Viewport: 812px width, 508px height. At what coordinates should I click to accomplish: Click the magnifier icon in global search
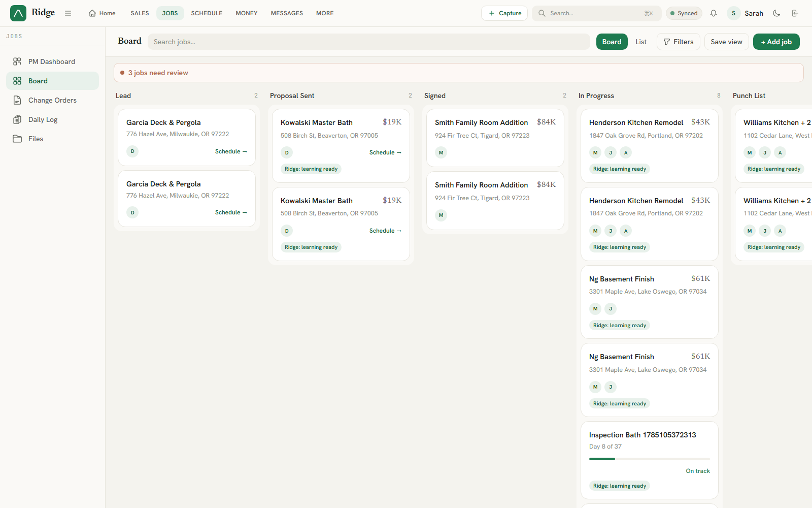tap(542, 13)
